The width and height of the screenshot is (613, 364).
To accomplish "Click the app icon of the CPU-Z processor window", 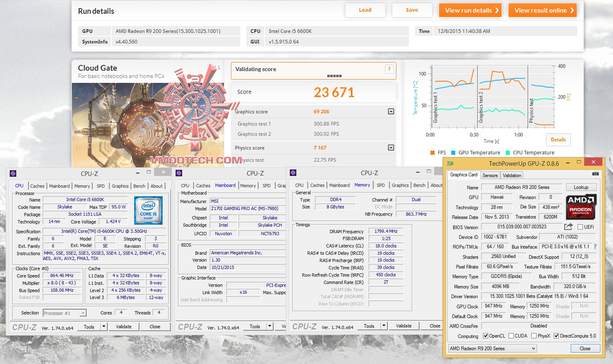I will tap(13, 173).
